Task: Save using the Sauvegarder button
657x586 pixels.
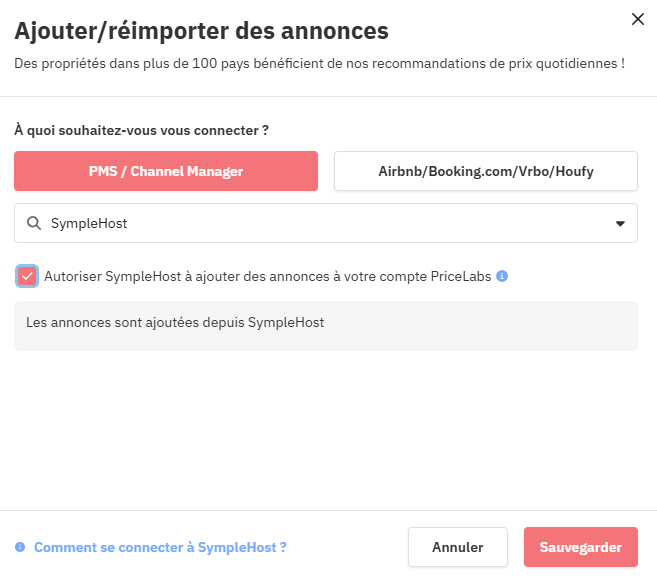Action: pyautogui.click(x=580, y=547)
